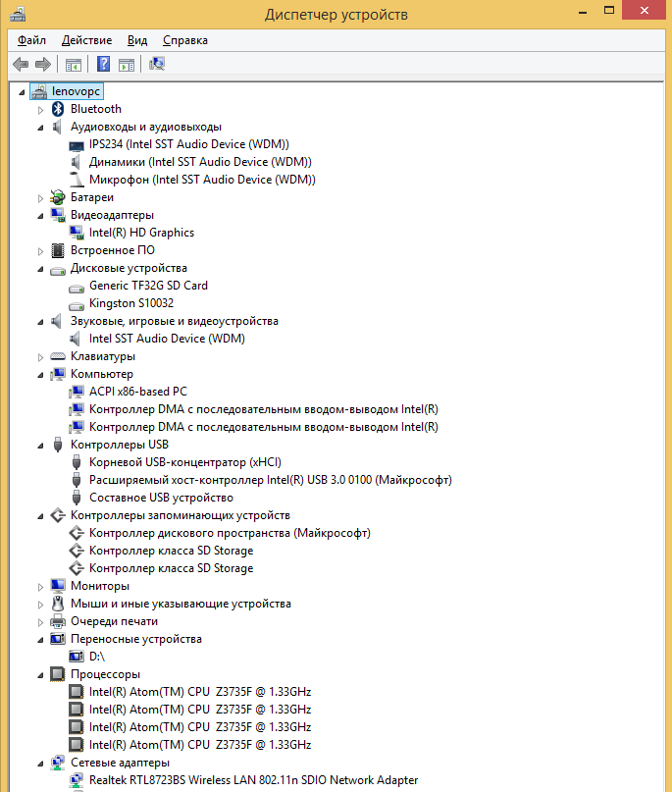Collapse the Контроллеры USB node
Screen dimensions: 672x792
click(40, 446)
